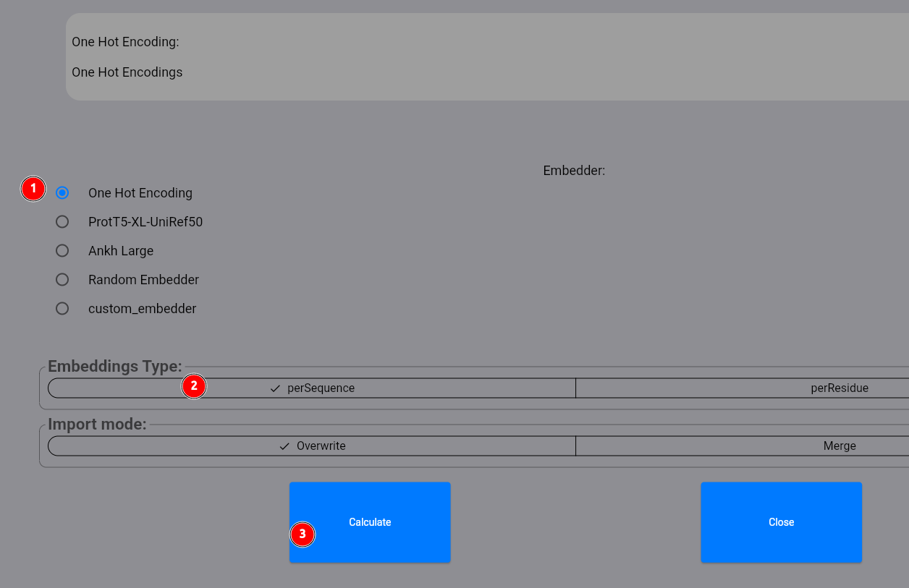Choose the ProtT5-XL-UniRef50 embedder option
The height and width of the screenshot is (588, 909).
62,221
